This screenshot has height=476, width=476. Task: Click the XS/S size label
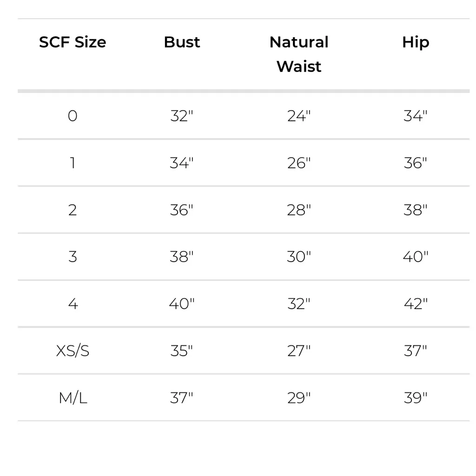(73, 350)
